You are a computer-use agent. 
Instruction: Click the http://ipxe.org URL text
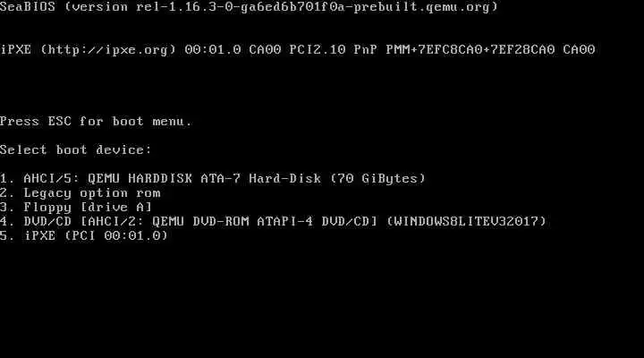coord(108,50)
